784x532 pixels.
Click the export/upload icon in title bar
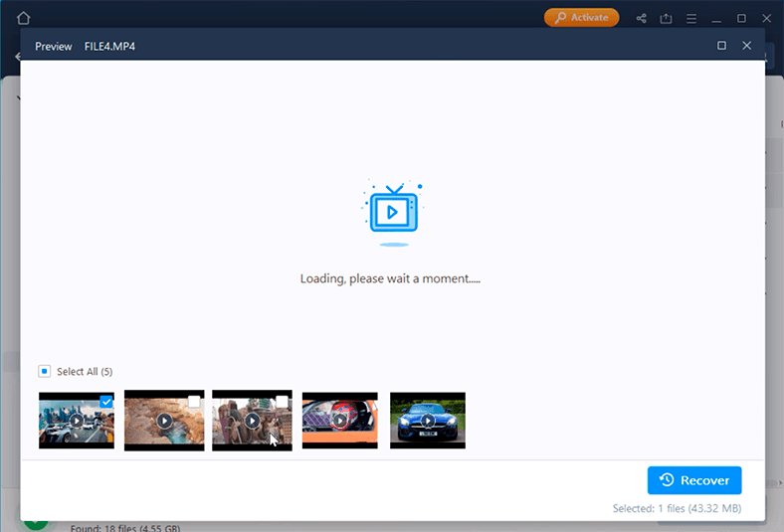click(666, 19)
